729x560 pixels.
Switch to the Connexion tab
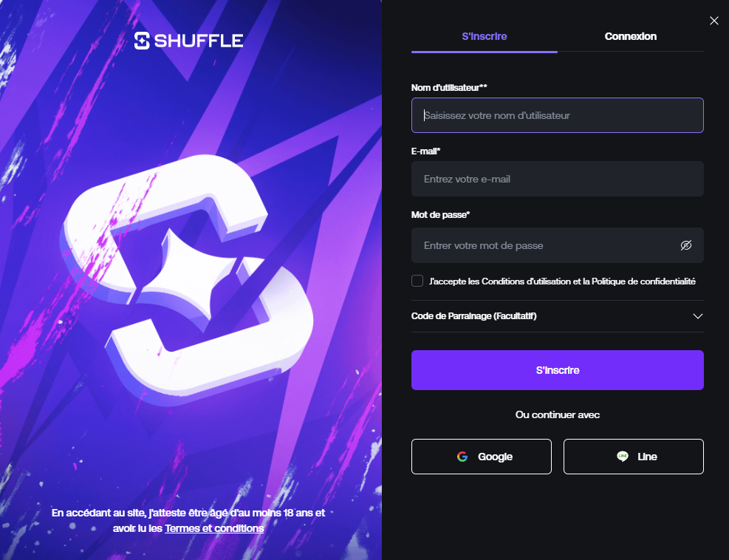tap(631, 36)
